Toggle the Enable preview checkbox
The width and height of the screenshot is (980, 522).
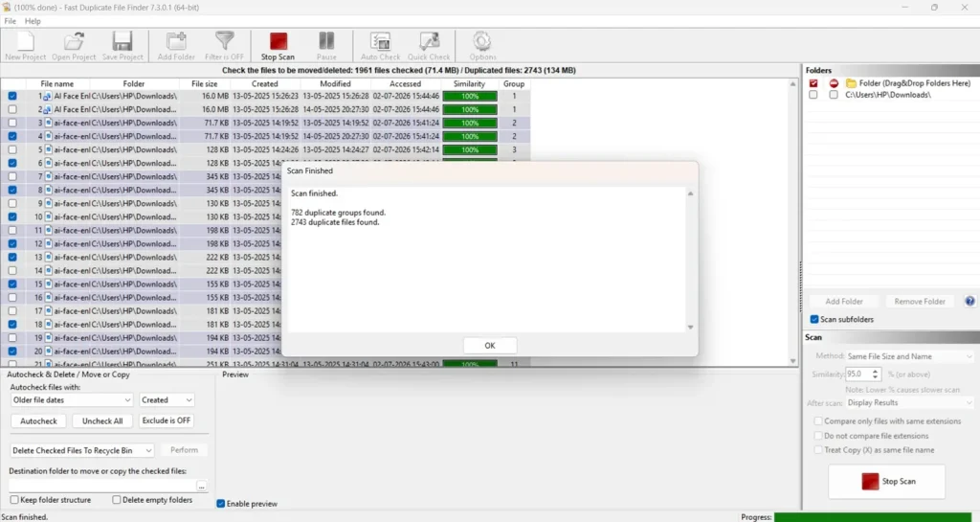tap(221, 504)
